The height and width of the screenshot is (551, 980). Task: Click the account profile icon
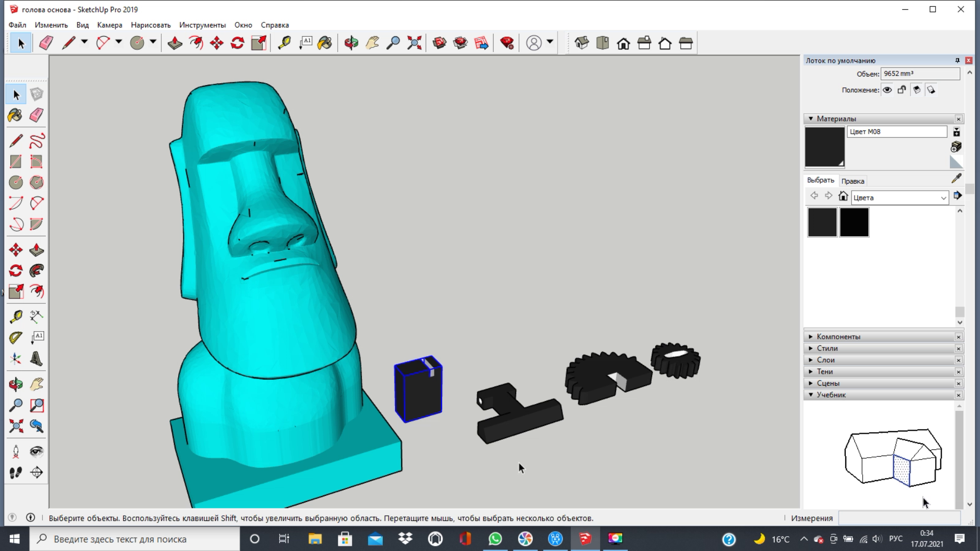(534, 43)
